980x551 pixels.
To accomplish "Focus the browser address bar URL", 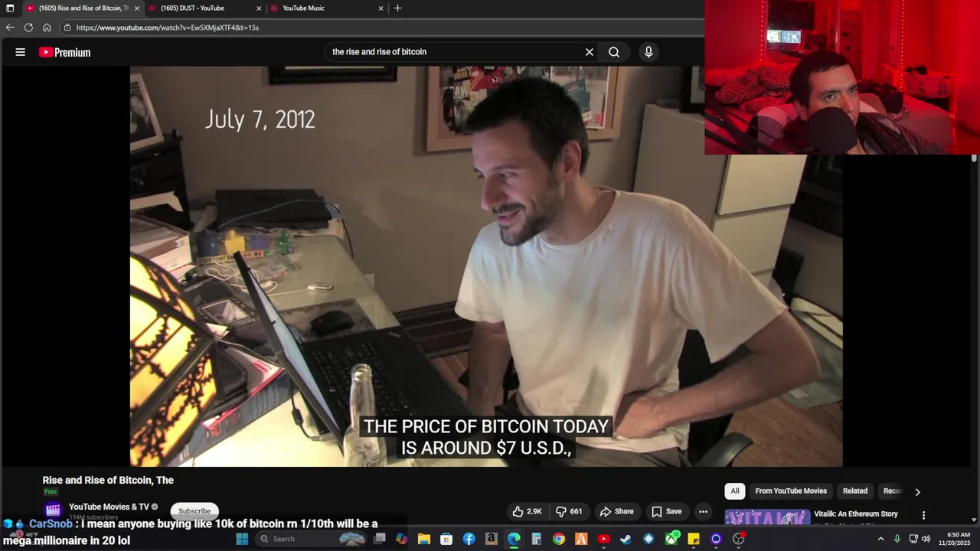I will [x=168, y=28].
